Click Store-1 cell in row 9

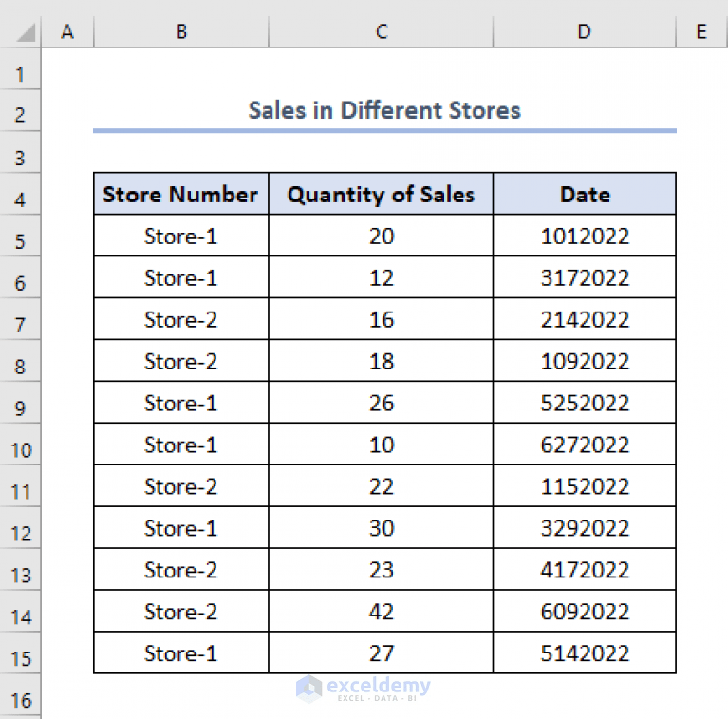[x=181, y=403]
